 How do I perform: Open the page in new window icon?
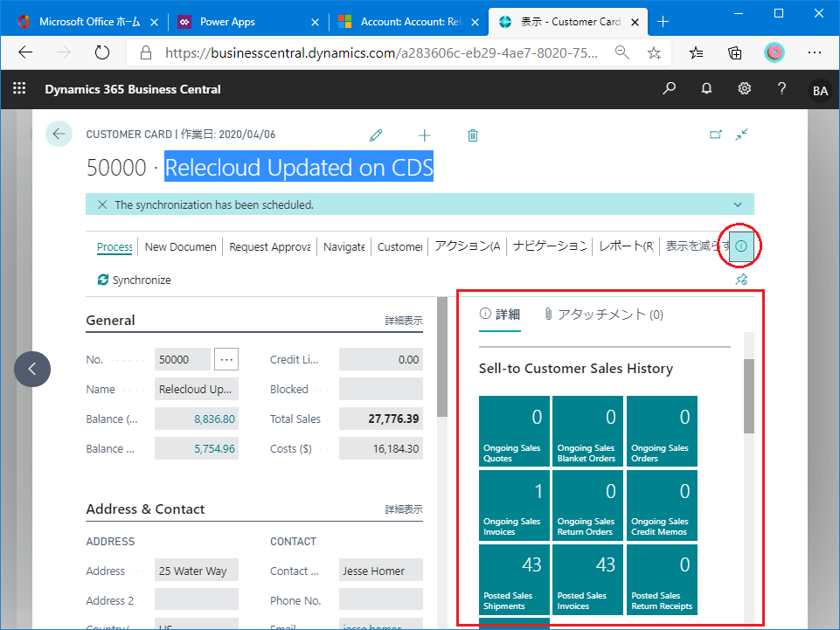[x=716, y=135]
